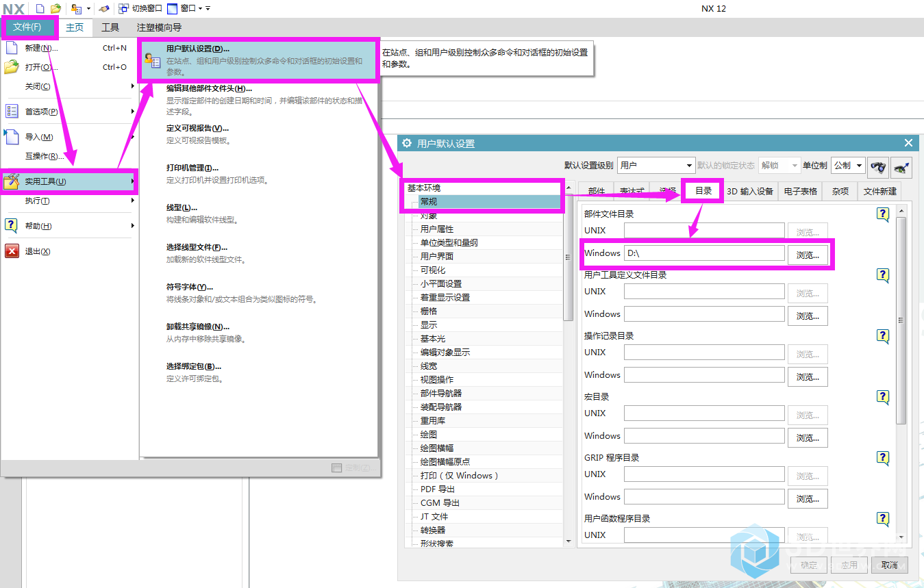This screenshot has height=588, width=924.
Task: Click 浏览 button for 部件文件目录 Windows
Action: tap(808, 255)
